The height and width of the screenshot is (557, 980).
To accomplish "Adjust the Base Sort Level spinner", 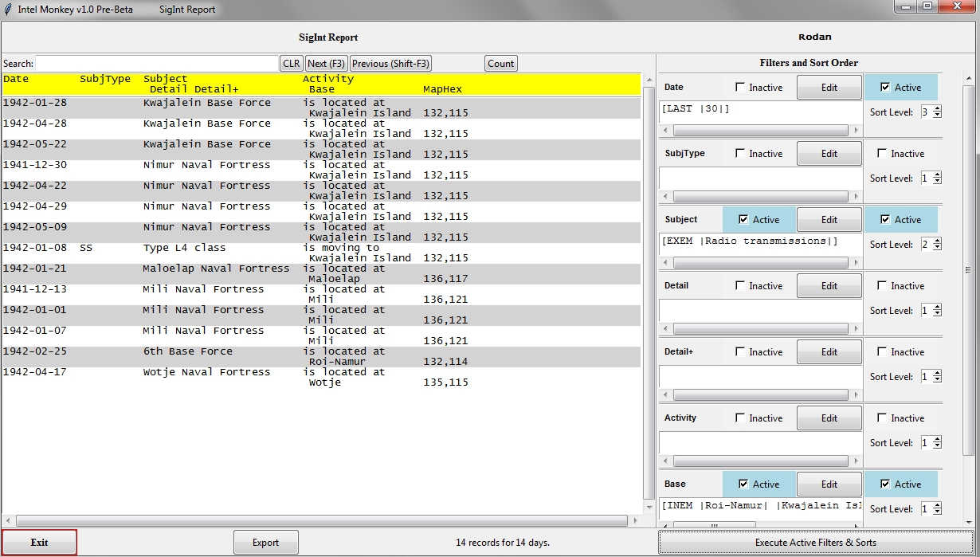I will pyautogui.click(x=931, y=509).
